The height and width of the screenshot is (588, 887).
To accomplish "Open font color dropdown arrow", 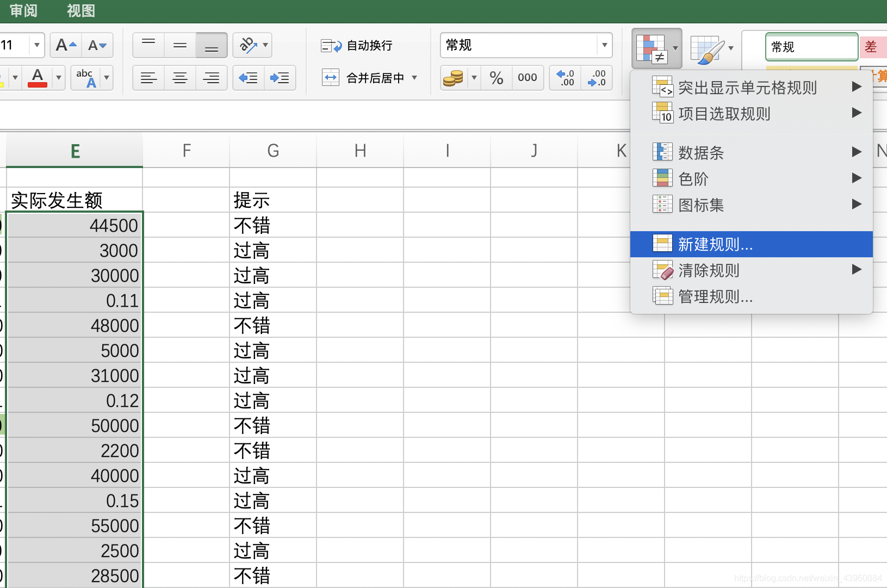I will [x=58, y=78].
